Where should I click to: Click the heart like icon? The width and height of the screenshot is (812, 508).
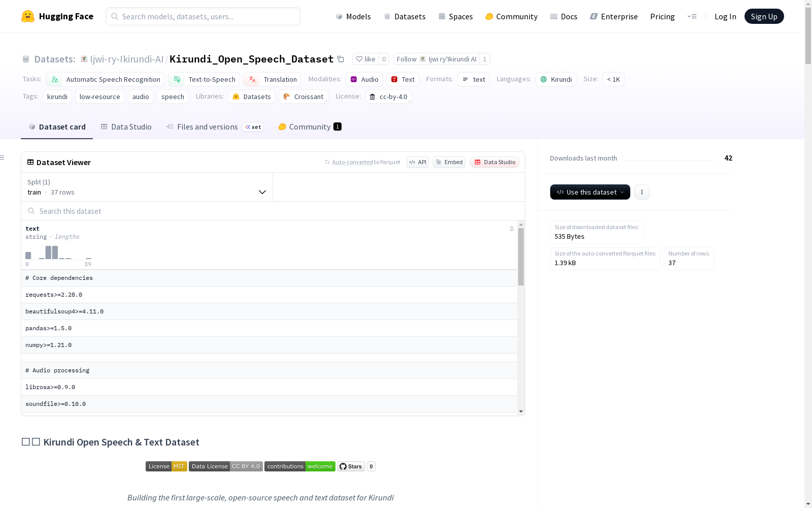[359, 59]
